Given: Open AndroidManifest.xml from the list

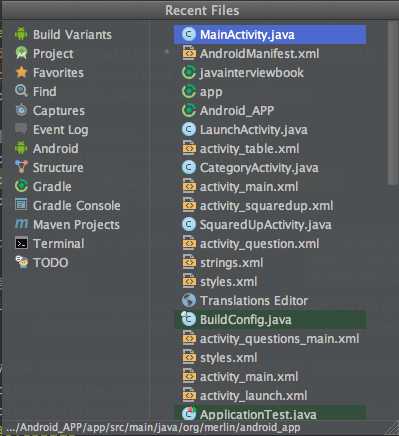Looking at the screenshot, I should 259,54.
